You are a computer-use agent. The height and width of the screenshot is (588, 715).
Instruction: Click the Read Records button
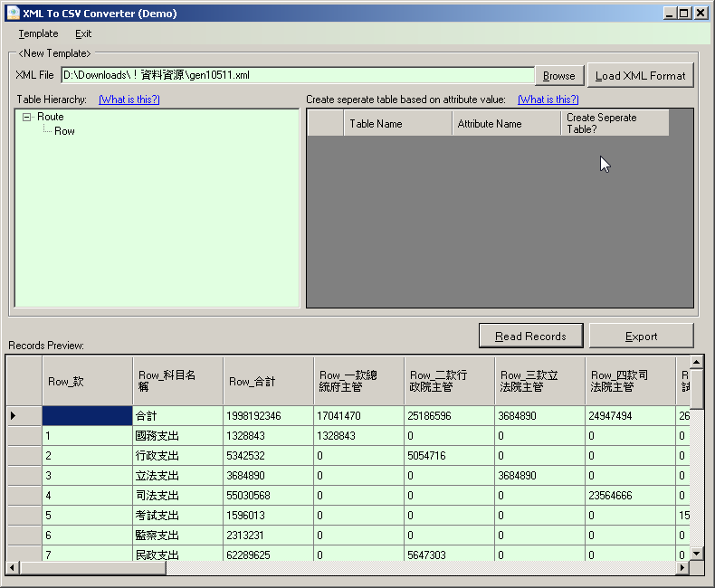click(x=530, y=336)
